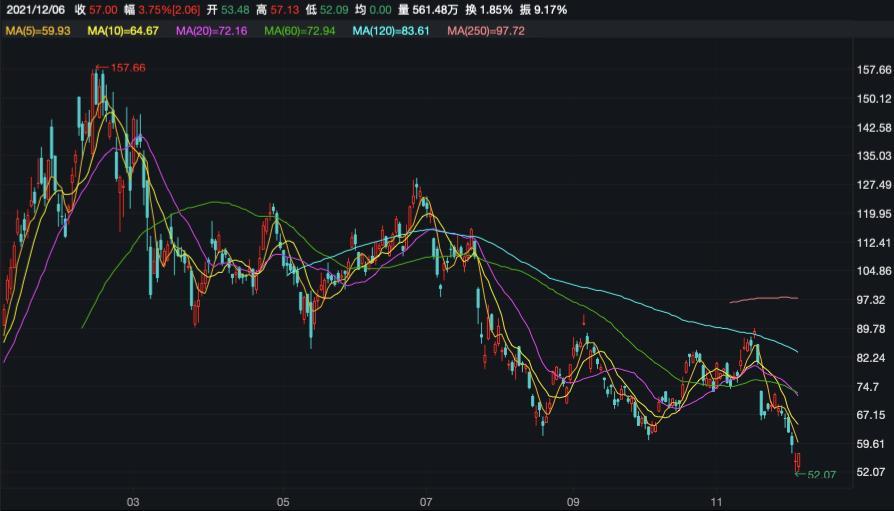Click the 52.07 price axis label

[871, 472]
